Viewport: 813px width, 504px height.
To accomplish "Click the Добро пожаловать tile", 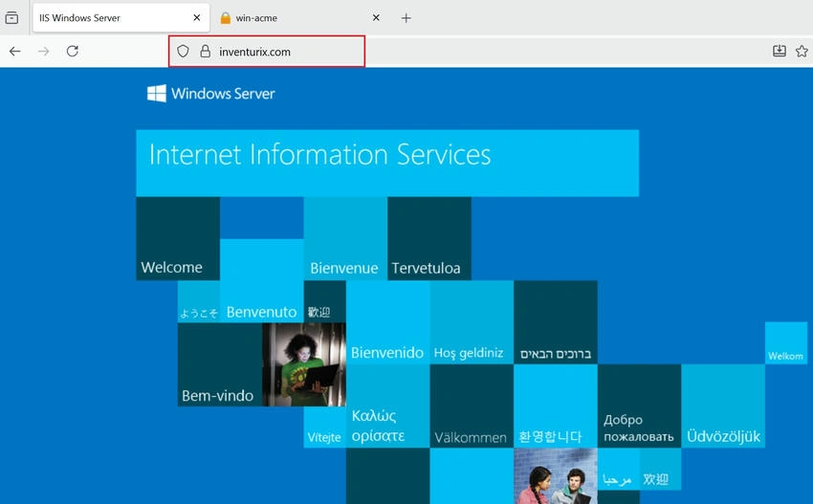I will pos(639,406).
